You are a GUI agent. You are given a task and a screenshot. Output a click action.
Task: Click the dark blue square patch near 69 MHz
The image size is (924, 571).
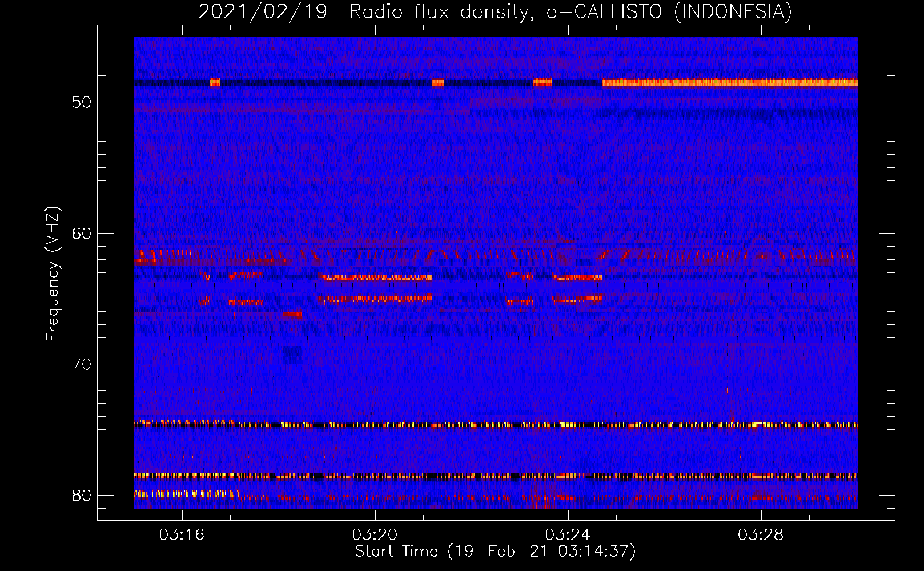tap(292, 355)
